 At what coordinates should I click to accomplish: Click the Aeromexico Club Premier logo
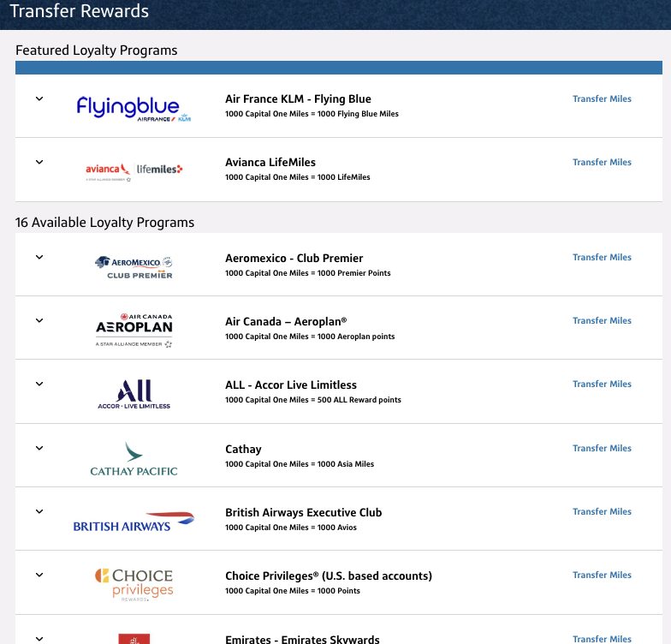[134, 266]
